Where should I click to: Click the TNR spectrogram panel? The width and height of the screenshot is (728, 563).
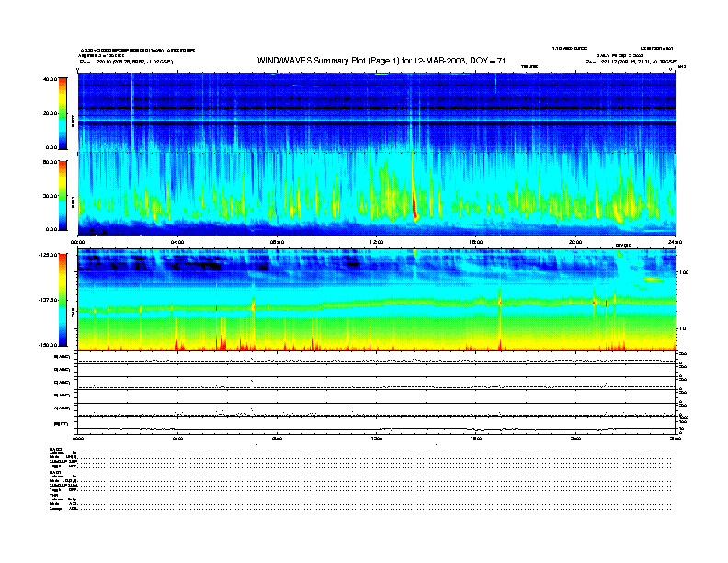pos(376,300)
